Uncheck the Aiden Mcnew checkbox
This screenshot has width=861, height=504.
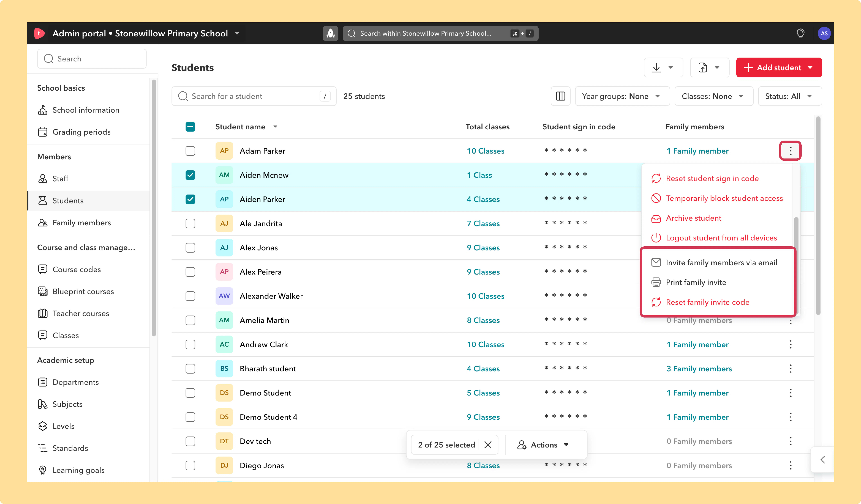click(190, 175)
